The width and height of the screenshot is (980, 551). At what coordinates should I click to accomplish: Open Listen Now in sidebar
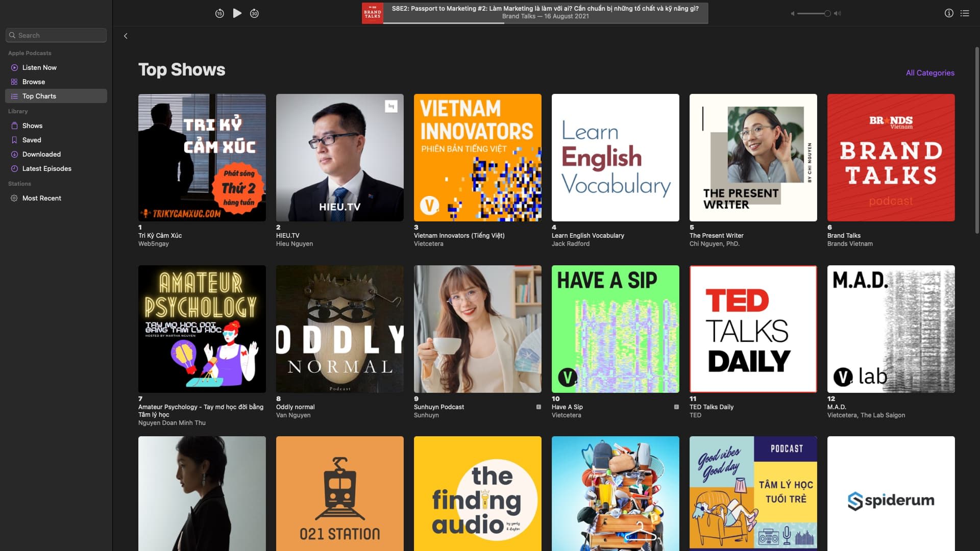tap(39, 67)
